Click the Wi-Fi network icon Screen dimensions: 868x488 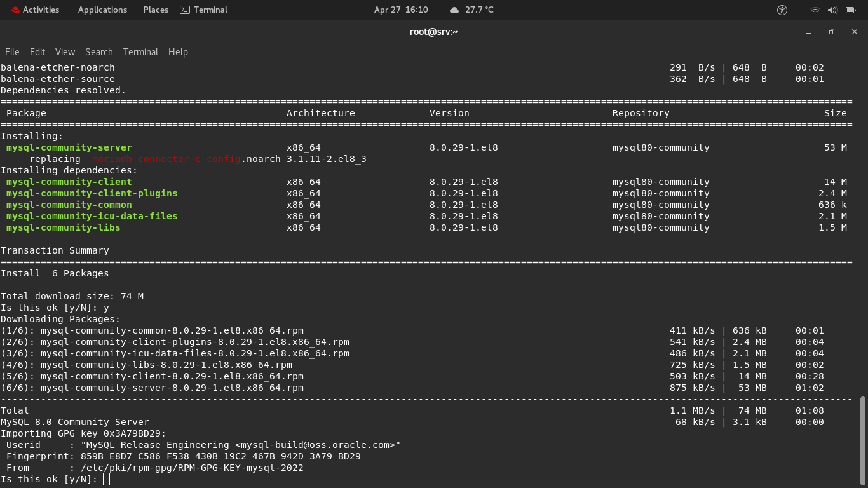coord(815,10)
